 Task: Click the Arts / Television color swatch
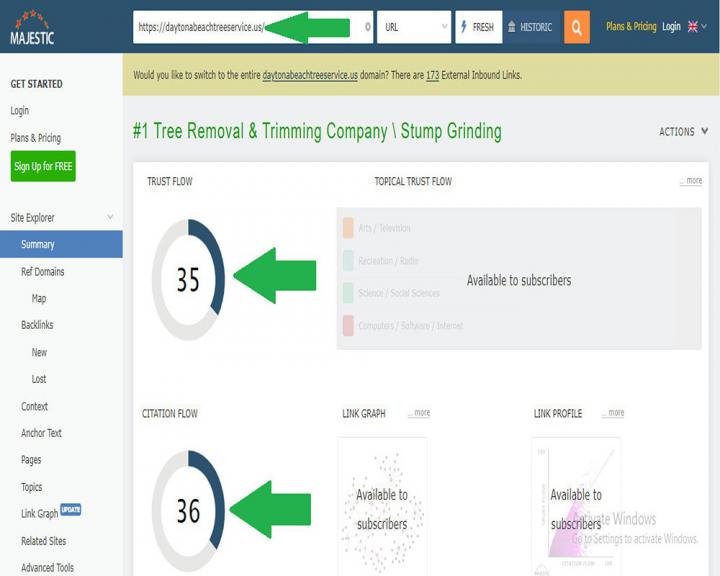[348, 228]
